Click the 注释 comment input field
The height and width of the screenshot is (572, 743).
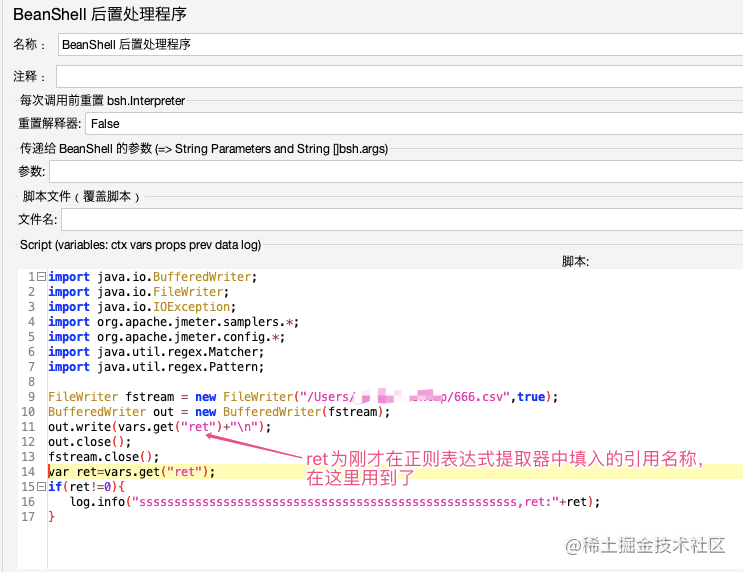[x=399, y=76]
